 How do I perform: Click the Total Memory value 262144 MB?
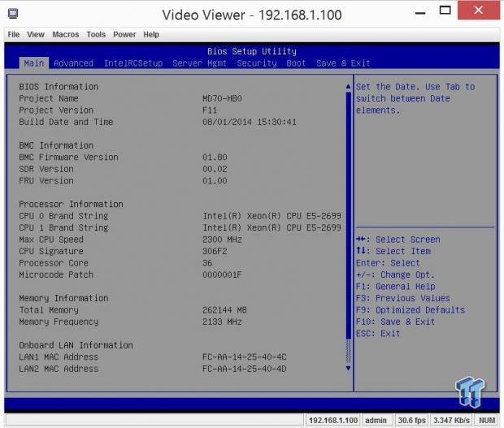(x=224, y=310)
